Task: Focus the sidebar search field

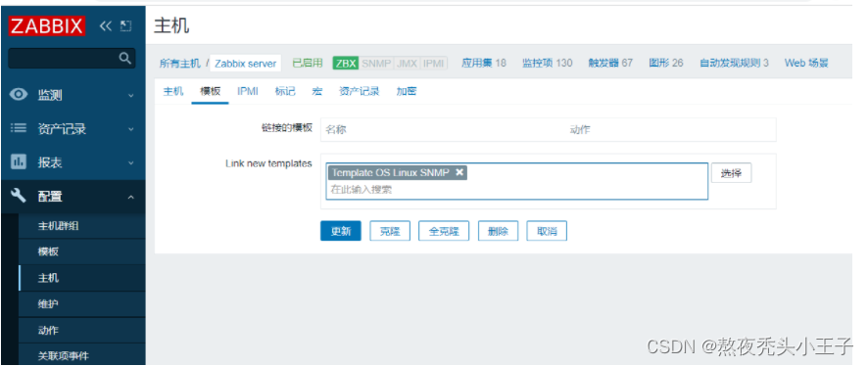Action: tap(72, 58)
